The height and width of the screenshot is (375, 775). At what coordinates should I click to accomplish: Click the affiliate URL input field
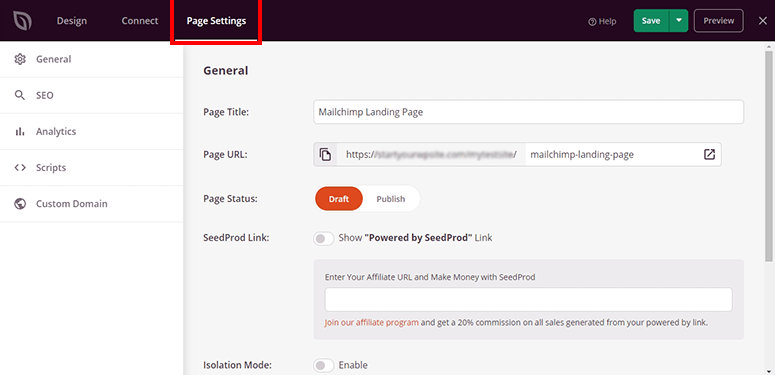point(528,299)
